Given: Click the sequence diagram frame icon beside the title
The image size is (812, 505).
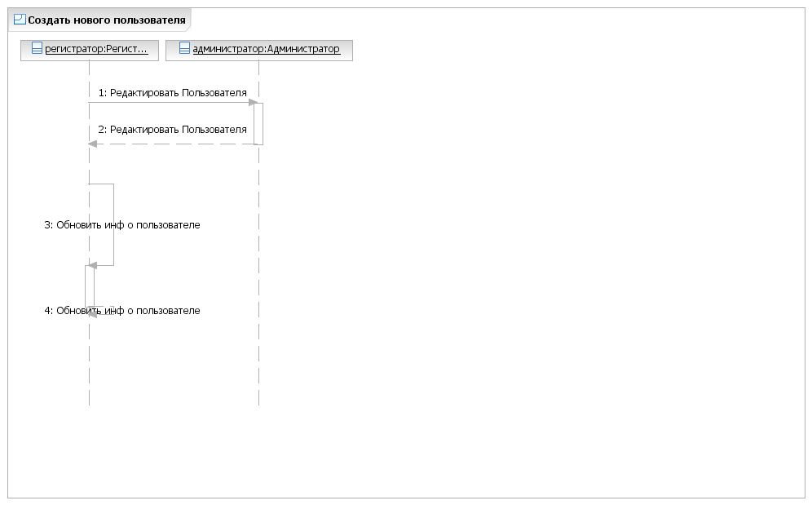Looking at the screenshot, I should point(20,20).
